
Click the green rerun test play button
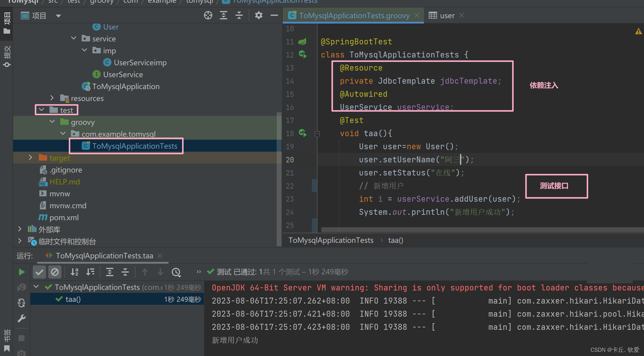[21, 272]
